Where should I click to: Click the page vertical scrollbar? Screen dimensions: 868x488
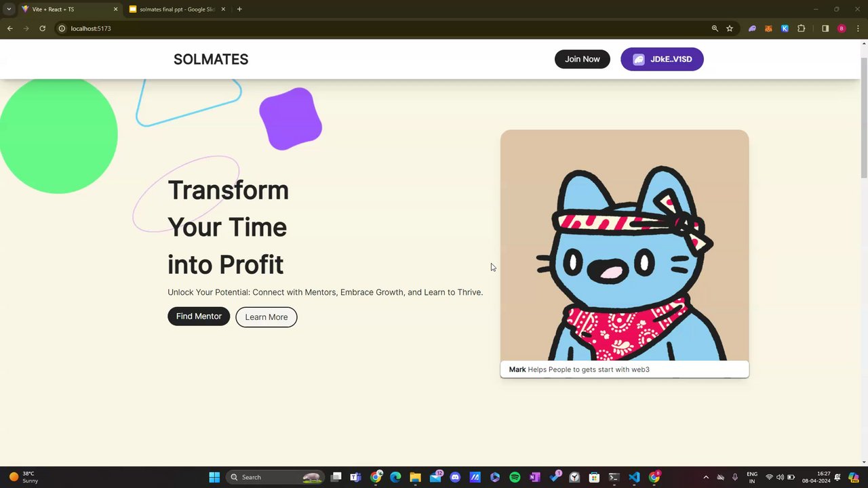tap(864, 119)
